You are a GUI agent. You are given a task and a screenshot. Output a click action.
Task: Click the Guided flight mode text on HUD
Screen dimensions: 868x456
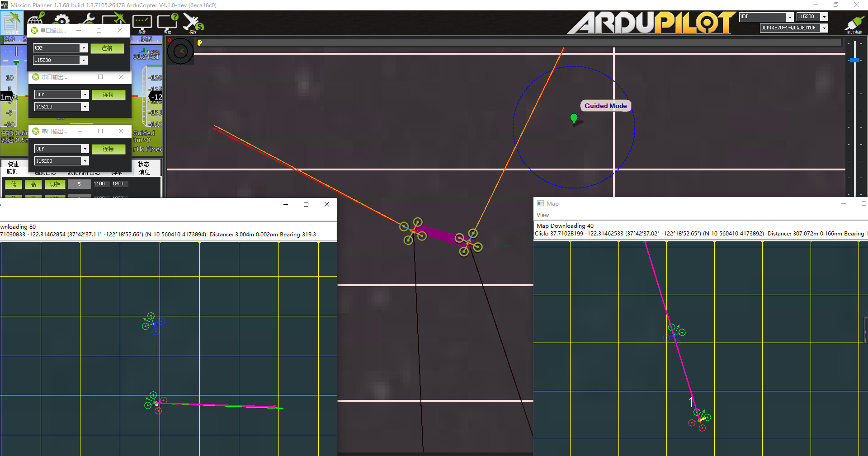tap(144, 133)
